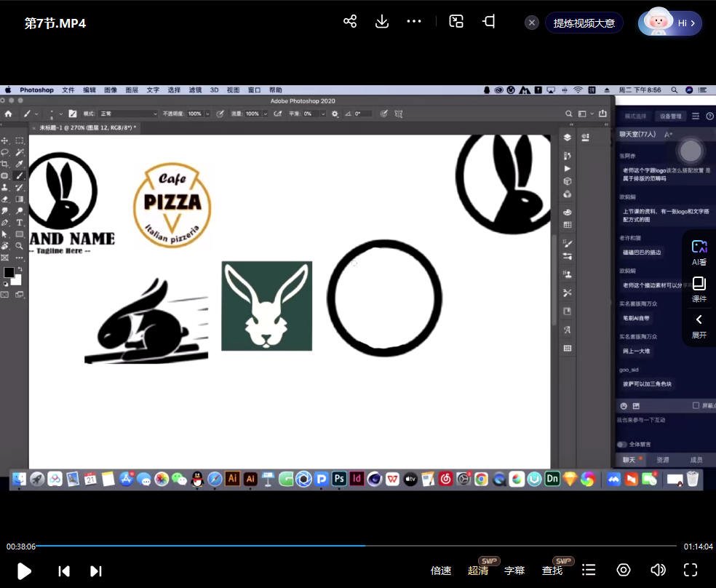Enter fullscreen mode
The width and height of the screenshot is (716, 588).
(x=691, y=570)
